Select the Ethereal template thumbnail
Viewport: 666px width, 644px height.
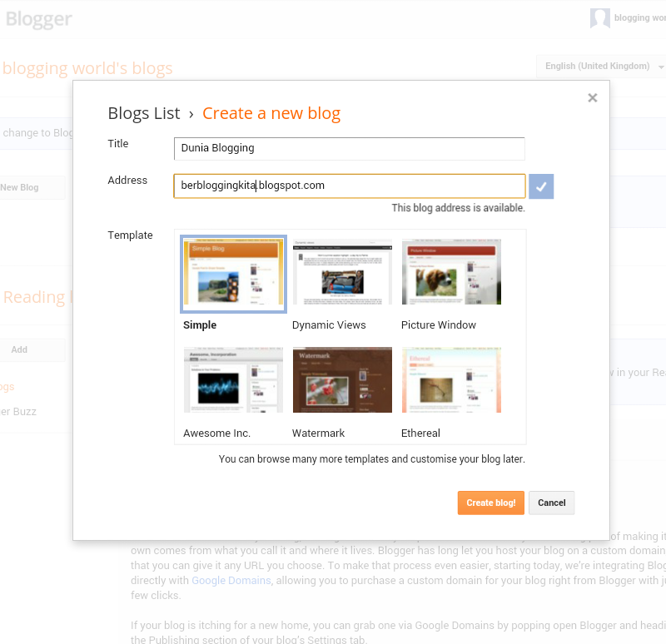[x=451, y=380]
